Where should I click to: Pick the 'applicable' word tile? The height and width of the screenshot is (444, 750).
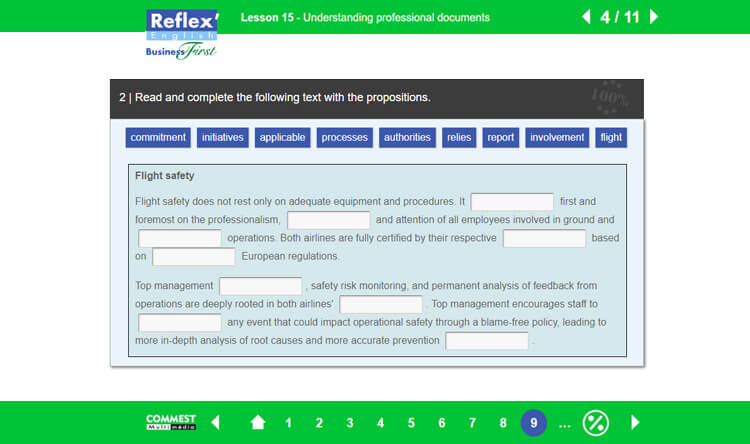(x=282, y=137)
